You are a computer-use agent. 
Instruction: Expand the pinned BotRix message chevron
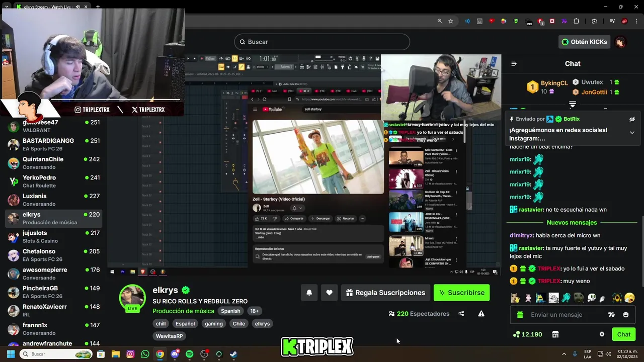coord(632,133)
